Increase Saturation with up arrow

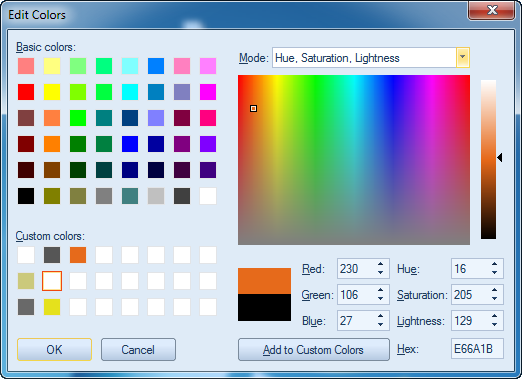coord(495,290)
